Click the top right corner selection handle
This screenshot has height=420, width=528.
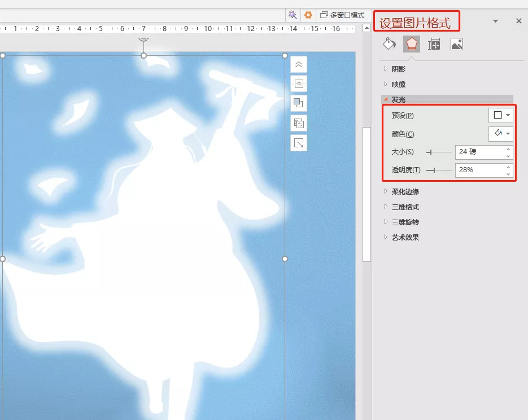point(285,55)
